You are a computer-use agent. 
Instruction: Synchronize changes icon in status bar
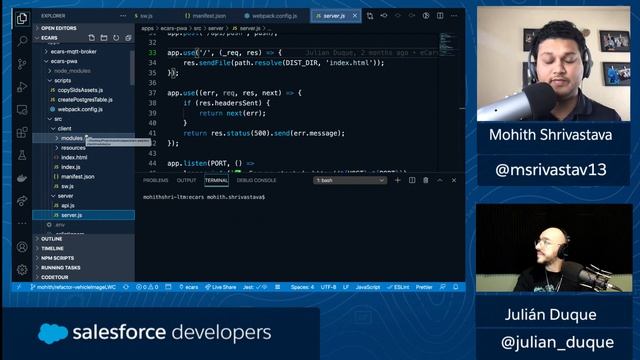click(126, 287)
